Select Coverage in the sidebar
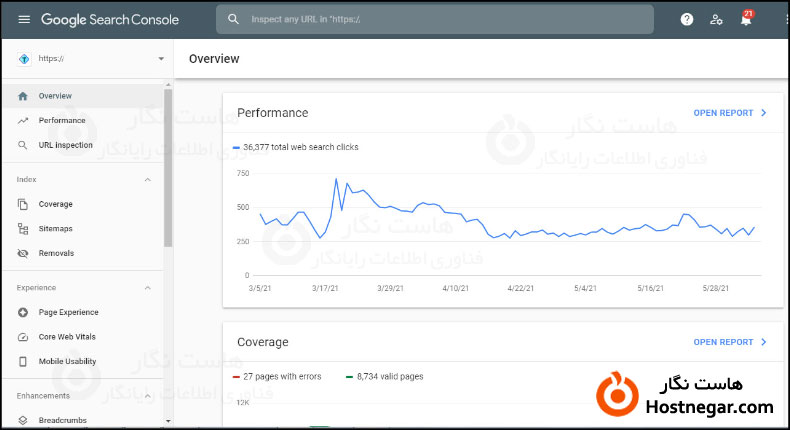 pyautogui.click(x=55, y=204)
